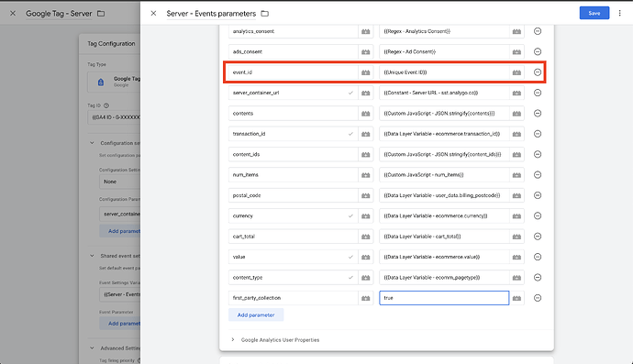
Task: Close the Server - Events parameters panel
Action: coord(153,14)
